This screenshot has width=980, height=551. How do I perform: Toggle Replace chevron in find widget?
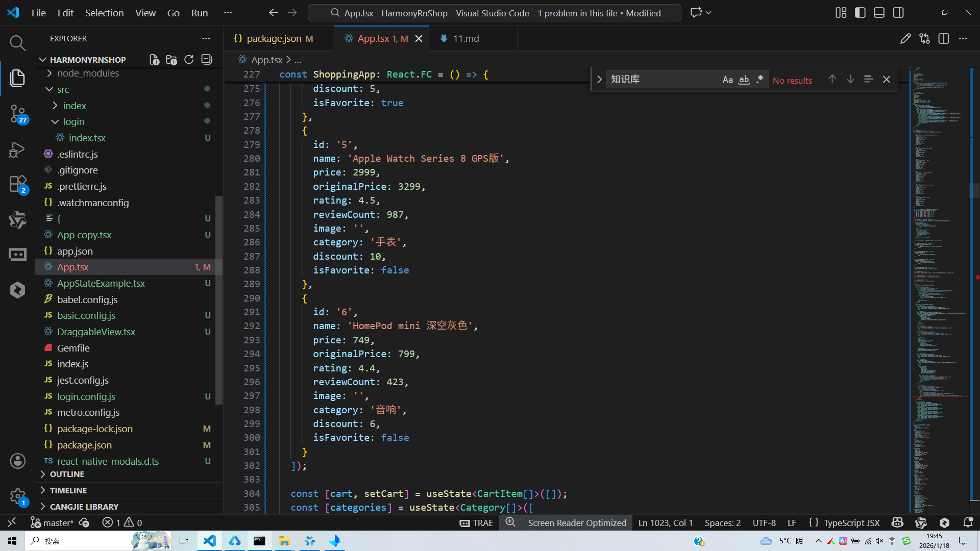pyautogui.click(x=599, y=80)
